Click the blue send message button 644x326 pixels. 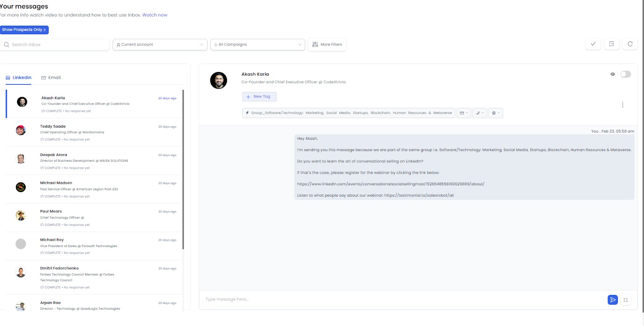pyautogui.click(x=612, y=299)
